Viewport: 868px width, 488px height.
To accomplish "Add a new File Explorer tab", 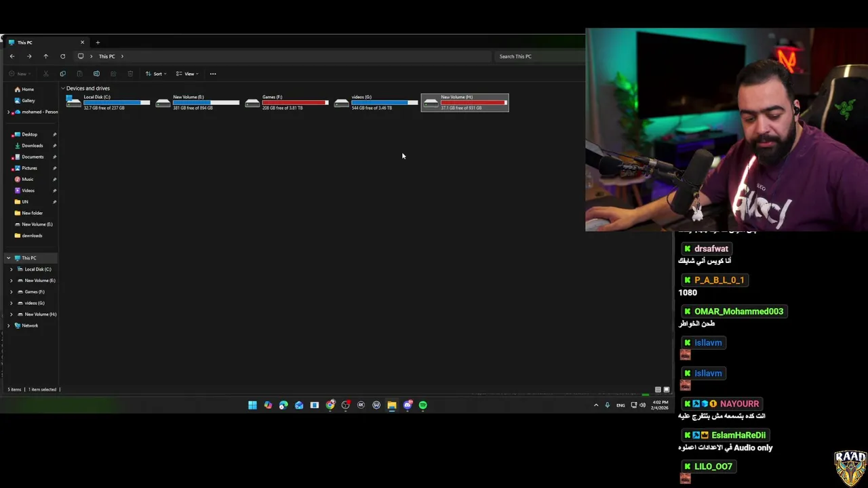I will coord(98,43).
